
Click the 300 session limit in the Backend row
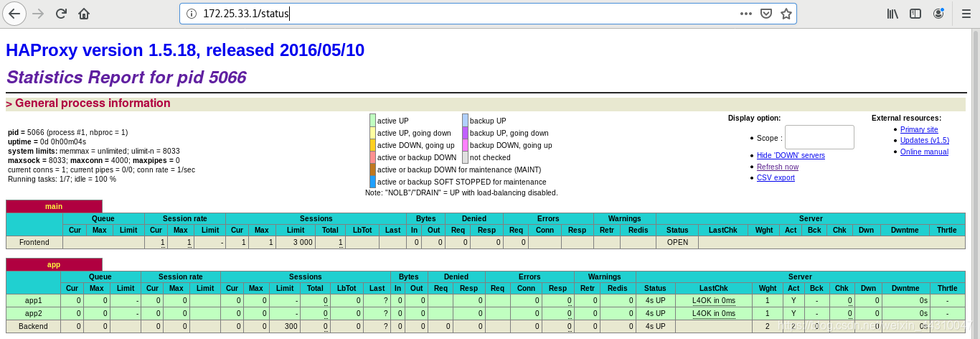pyautogui.click(x=283, y=326)
